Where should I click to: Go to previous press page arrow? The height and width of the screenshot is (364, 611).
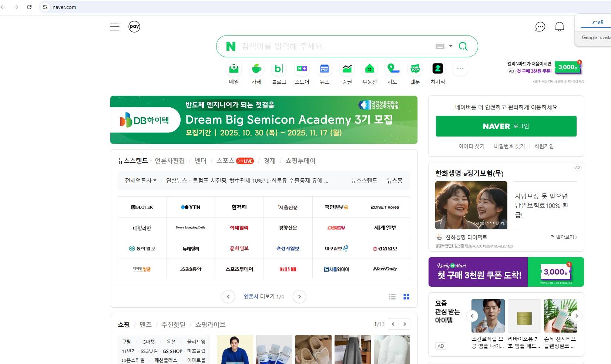(228, 297)
